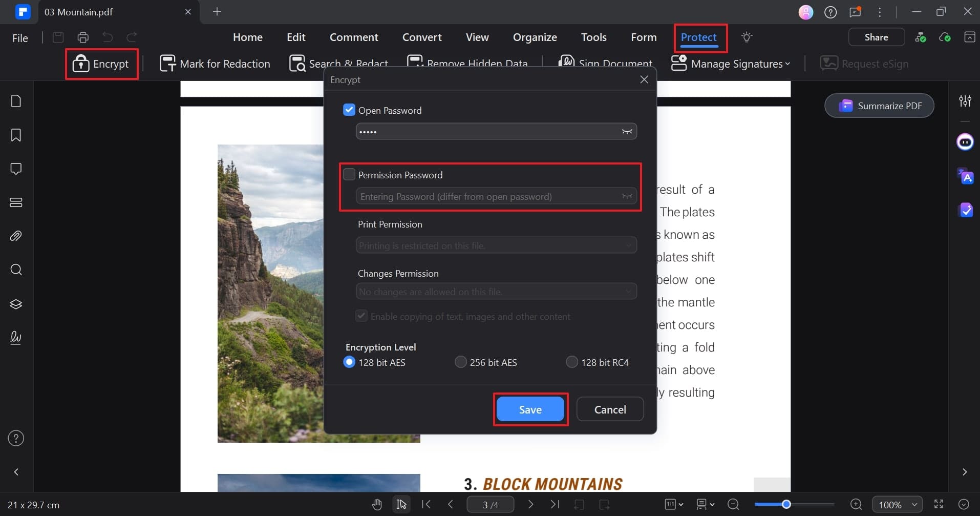Go to the next page arrow
This screenshot has width=980, height=516.
click(531, 505)
